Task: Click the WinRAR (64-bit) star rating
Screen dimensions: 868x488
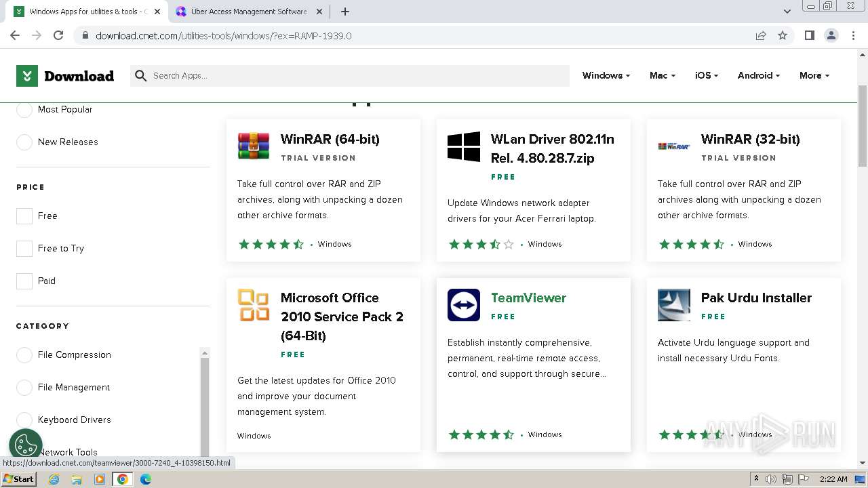Action: pos(271,245)
